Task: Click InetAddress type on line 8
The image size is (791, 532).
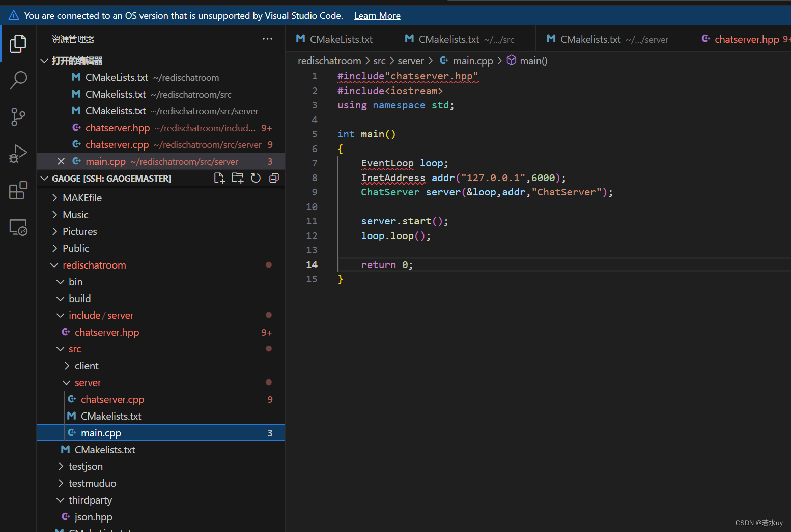Action: (393, 178)
